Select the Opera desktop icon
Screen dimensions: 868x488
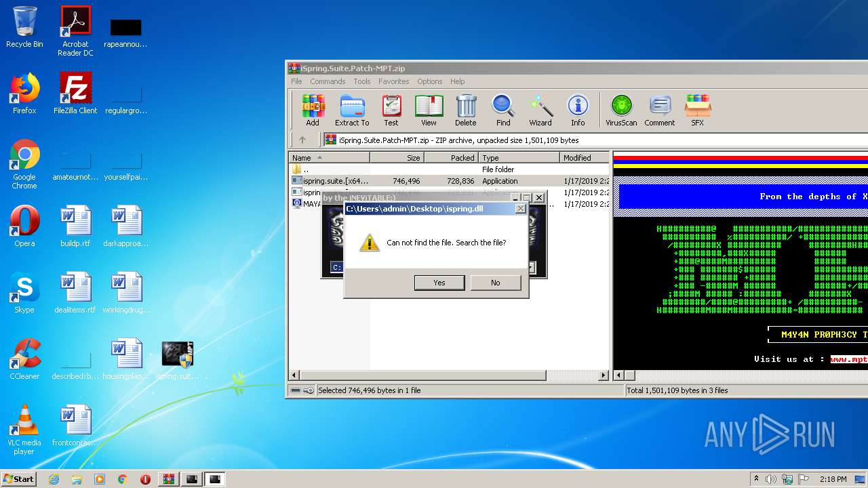tap(24, 226)
